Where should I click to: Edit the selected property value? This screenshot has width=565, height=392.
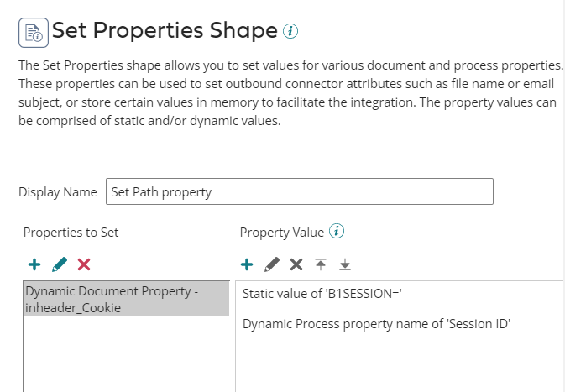(x=272, y=264)
